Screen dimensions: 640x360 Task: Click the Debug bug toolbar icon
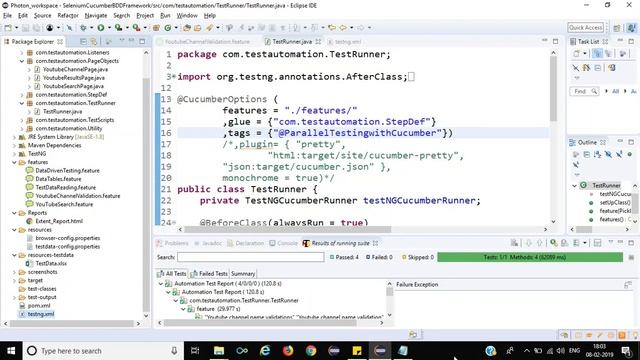[x=83, y=28]
